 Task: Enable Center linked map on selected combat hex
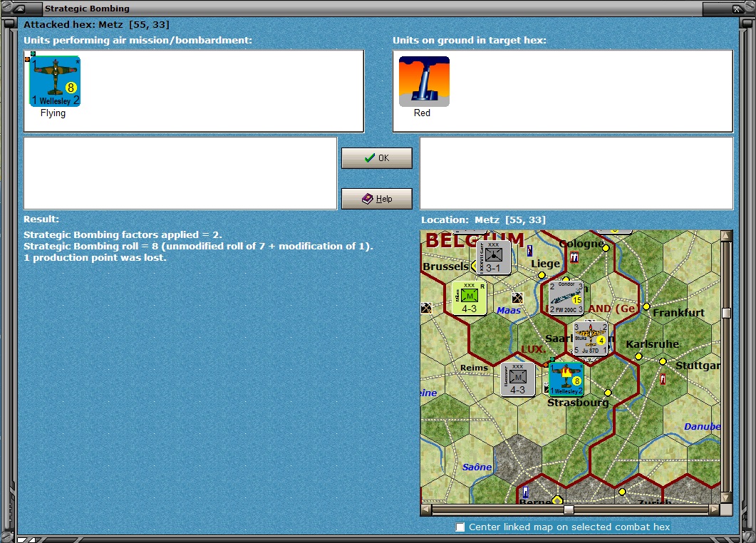[460, 527]
